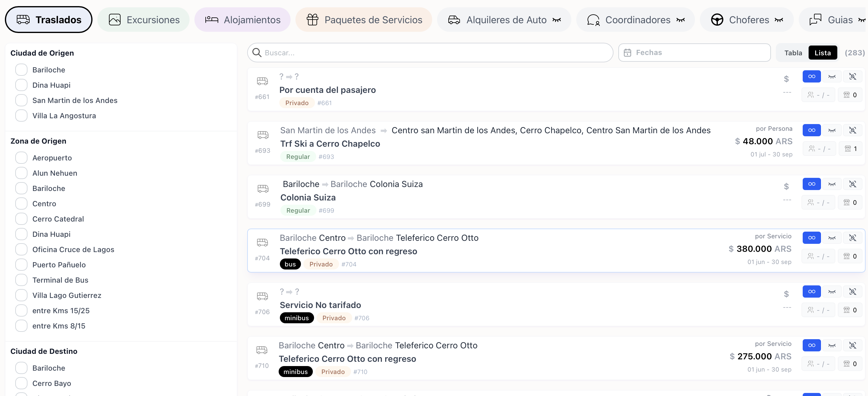The image size is (868, 396).
Task: Click the closed-eye icon on row #693
Action: click(832, 130)
